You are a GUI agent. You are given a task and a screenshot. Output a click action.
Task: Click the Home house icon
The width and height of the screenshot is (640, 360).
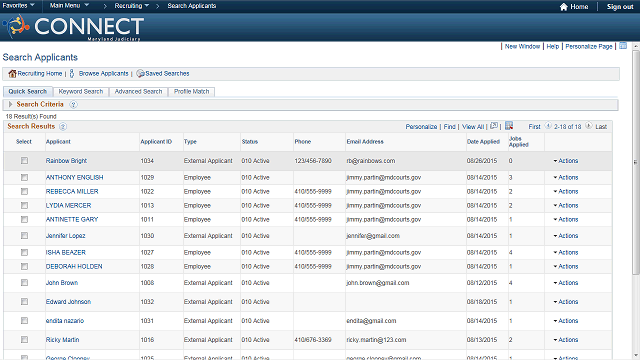coord(564,7)
